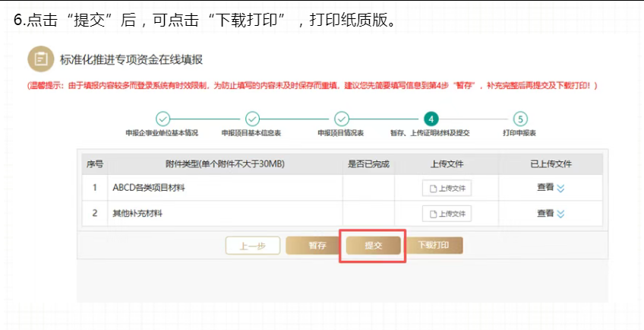Click column header 是否已完成
644x330 pixels.
368,164
